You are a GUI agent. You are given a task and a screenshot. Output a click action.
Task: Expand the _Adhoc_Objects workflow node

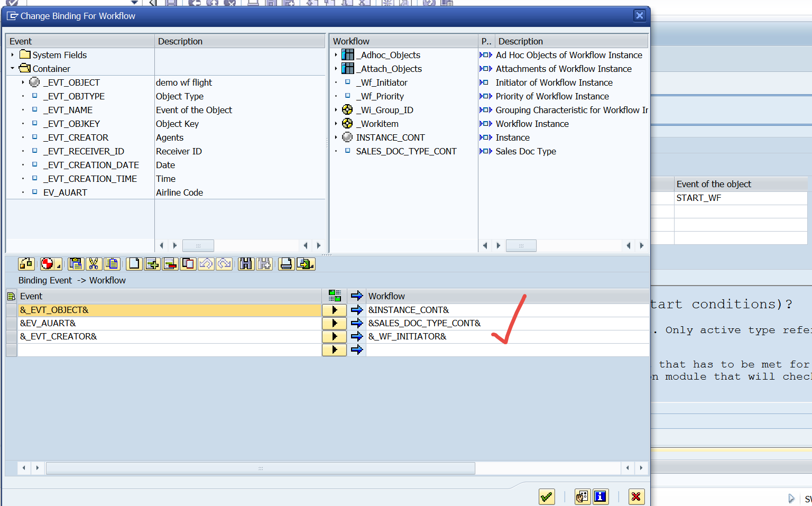[x=336, y=55]
